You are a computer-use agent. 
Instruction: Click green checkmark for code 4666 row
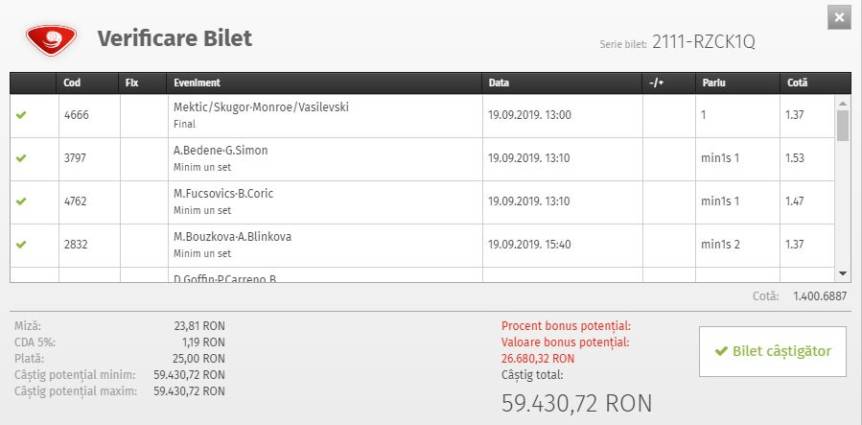pos(20,116)
